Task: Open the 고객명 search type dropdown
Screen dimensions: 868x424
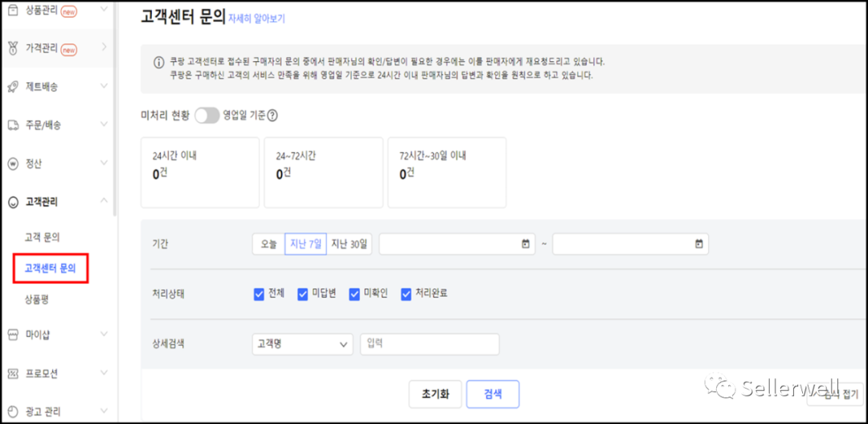Action: coord(302,344)
